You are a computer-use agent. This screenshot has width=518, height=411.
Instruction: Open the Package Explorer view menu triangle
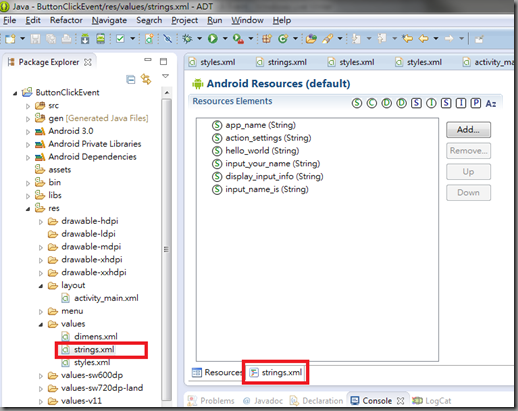[165, 76]
